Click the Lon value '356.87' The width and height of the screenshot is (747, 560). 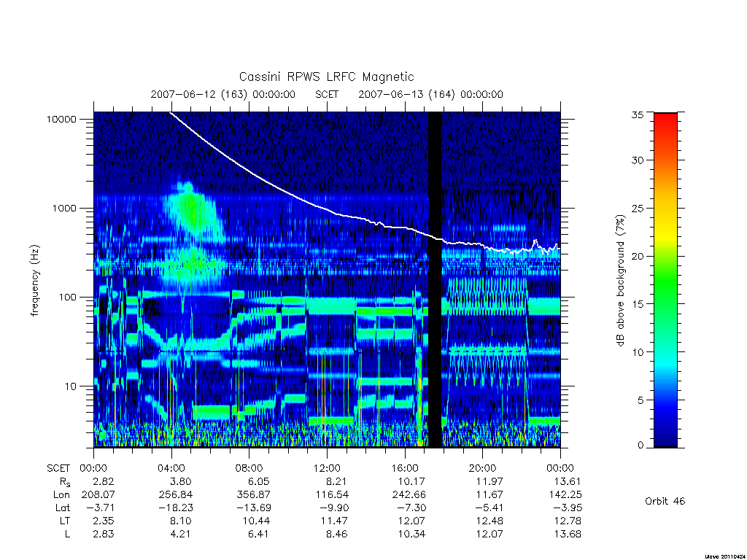point(253,495)
